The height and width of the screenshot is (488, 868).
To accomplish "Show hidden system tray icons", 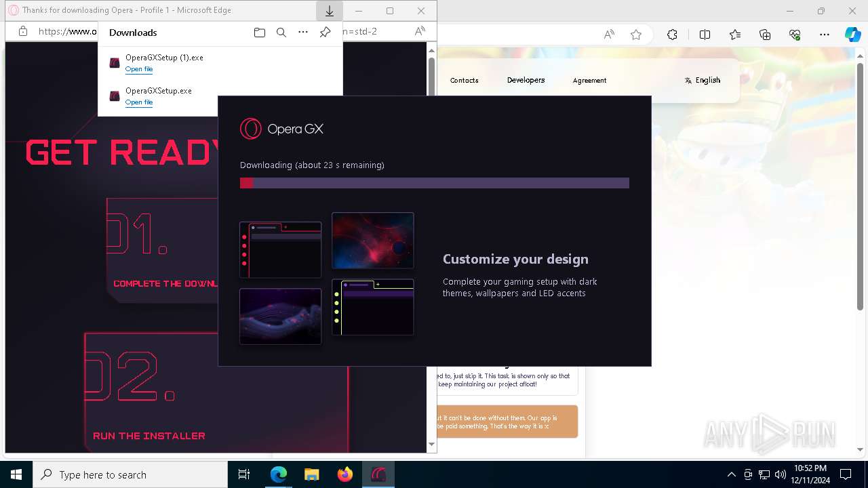I will point(731,474).
